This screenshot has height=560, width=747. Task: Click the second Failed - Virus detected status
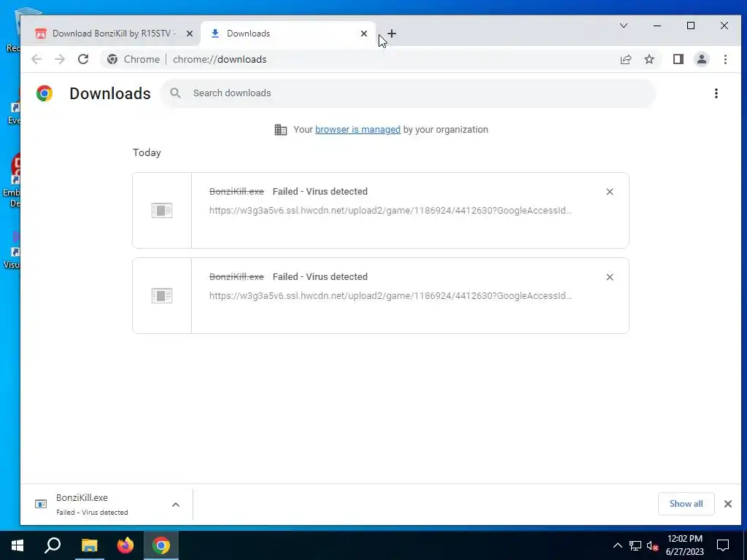(320, 276)
